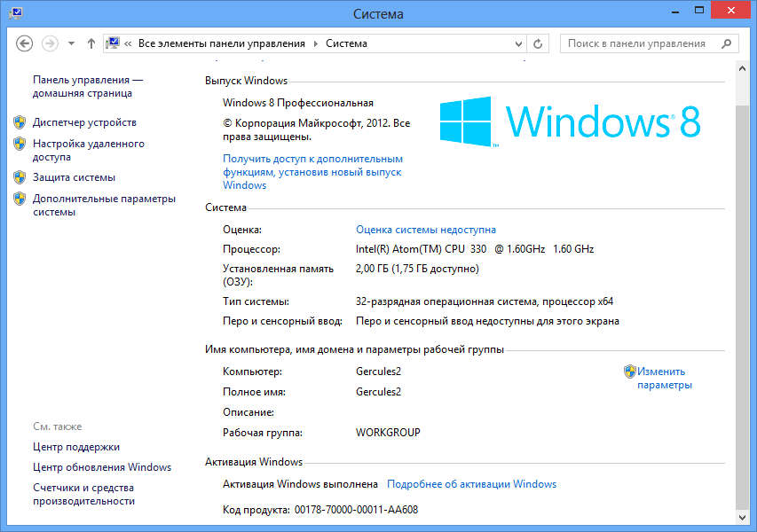Click shield icon beside 'Диспетчер устройств'
757x532 pixels.
(x=20, y=122)
